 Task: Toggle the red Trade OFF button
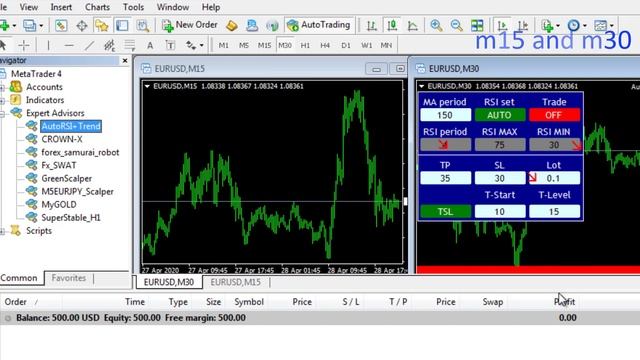[554, 115]
